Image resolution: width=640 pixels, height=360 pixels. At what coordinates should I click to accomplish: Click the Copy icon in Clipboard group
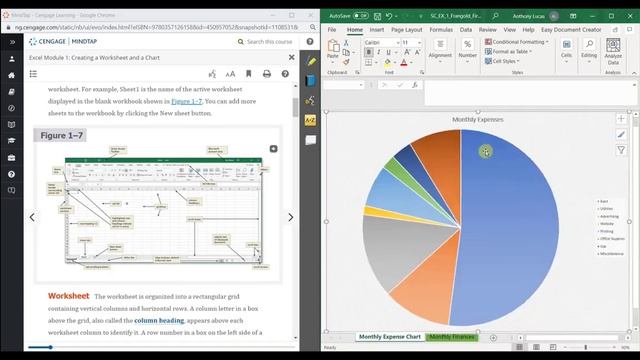pyautogui.click(x=346, y=52)
